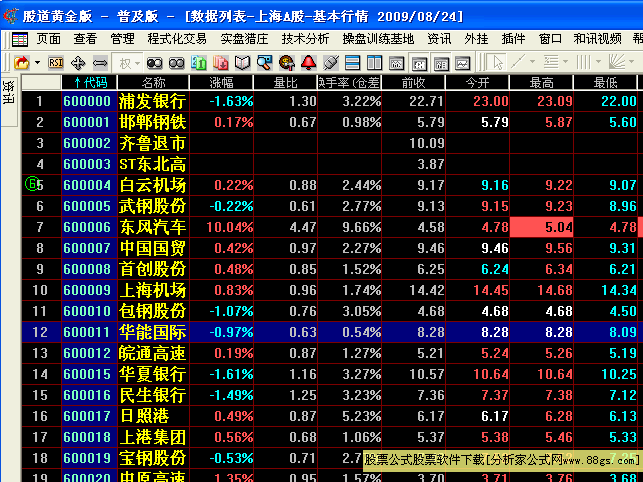Select the horizontal lines tool

551,62
